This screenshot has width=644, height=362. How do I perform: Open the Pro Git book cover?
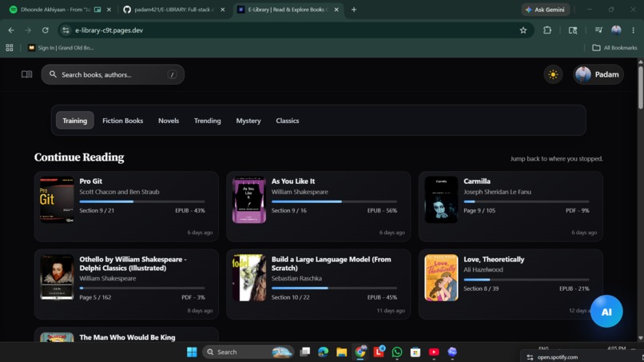point(57,200)
